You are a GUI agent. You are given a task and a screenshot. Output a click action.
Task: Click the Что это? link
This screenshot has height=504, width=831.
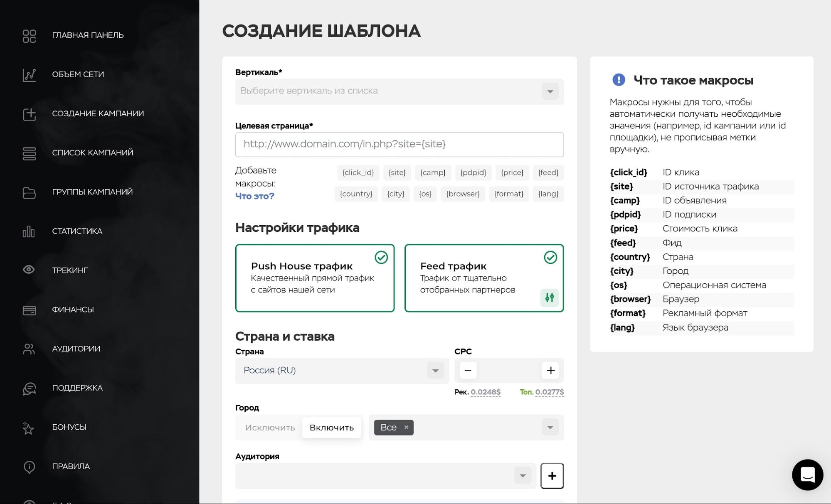[255, 196]
